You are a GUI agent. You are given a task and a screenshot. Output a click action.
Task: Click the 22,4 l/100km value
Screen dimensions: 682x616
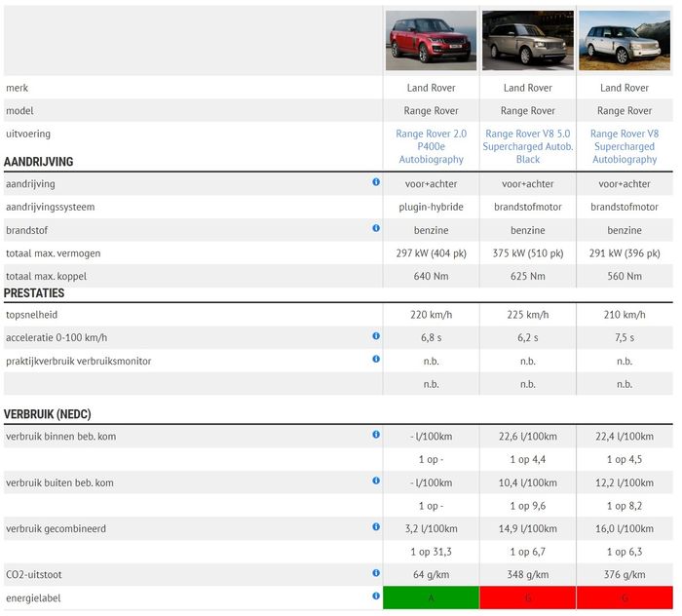point(625,437)
